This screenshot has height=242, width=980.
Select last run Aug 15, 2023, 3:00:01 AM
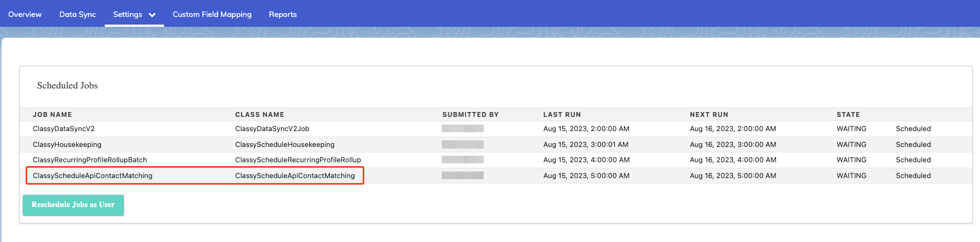[586, 145]
